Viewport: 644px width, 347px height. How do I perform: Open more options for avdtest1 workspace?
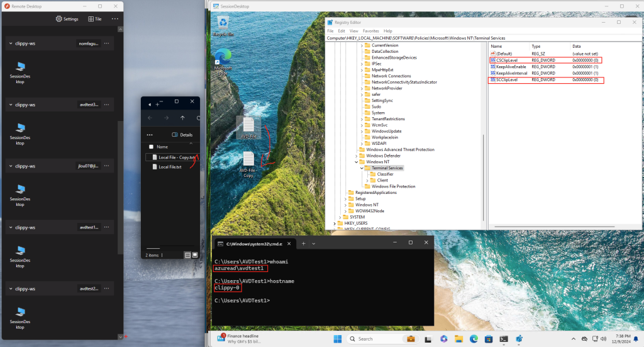tap(107, 227)
